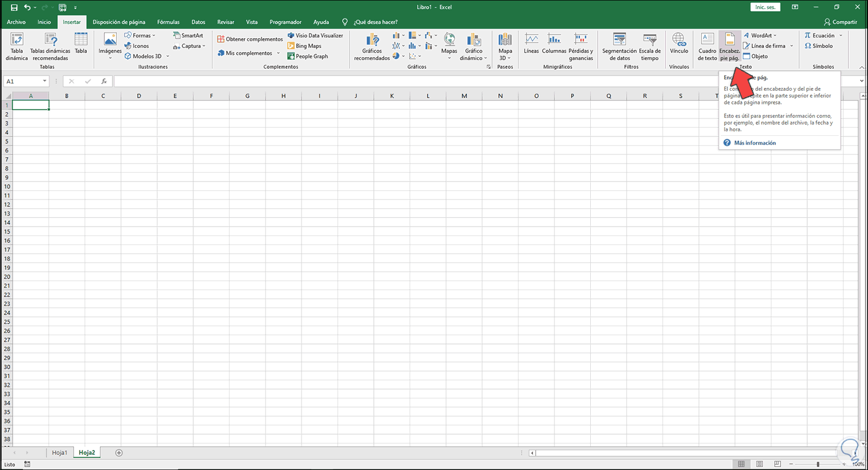Insert a Tabla dinámica
This screenshot has width=868, height=470.
(17, 47)
